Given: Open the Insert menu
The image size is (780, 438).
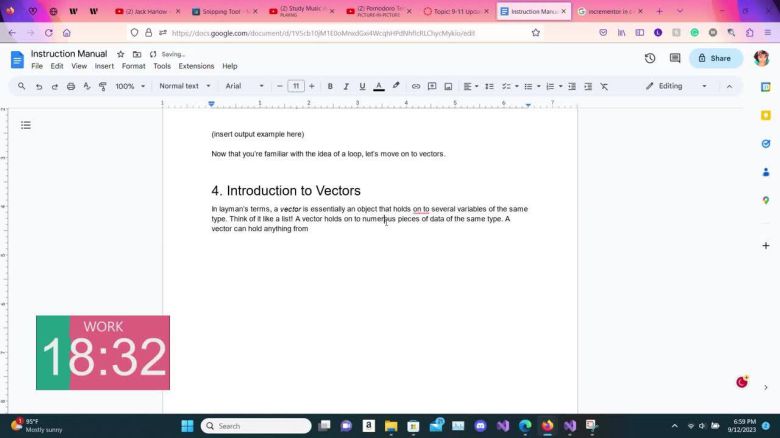Looking at the screenshot, I should (x=104, y=66).
